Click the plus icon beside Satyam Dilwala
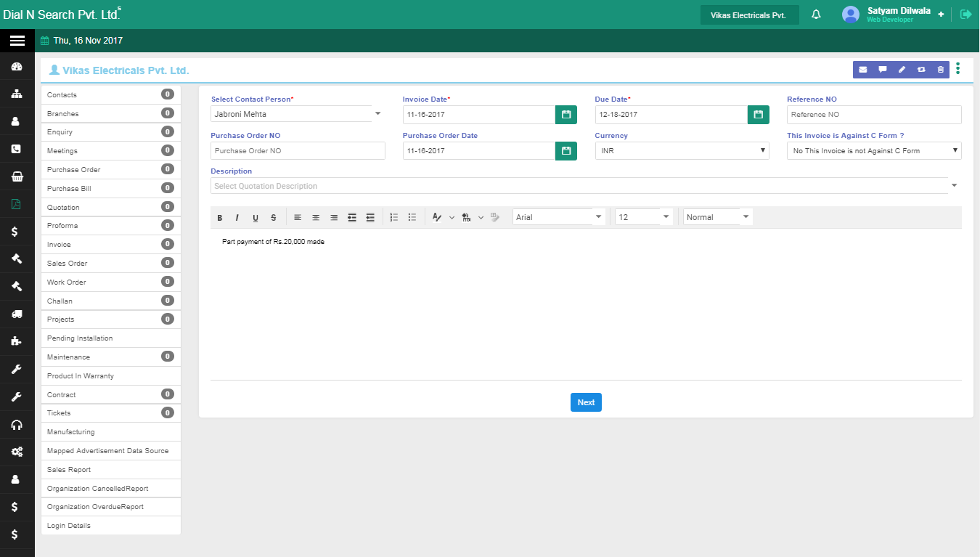Image resolution: width=980 pixels, height=557 pixels. pyautogui.click(x=941, y=15)
